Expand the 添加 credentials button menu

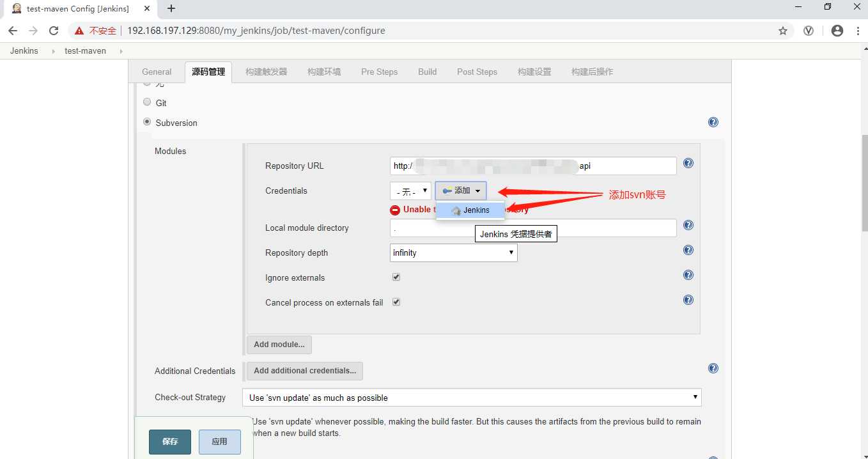[461, 191]
